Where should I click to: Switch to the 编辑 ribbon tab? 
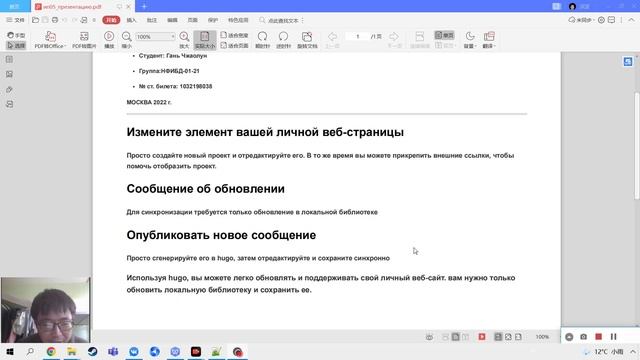(172, 20)
